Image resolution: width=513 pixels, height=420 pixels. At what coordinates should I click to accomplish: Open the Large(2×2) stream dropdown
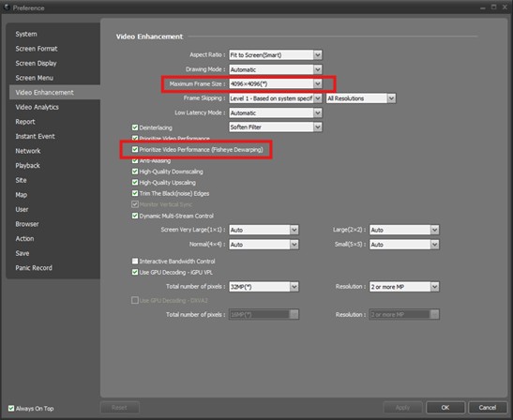[x=404, y=230]
